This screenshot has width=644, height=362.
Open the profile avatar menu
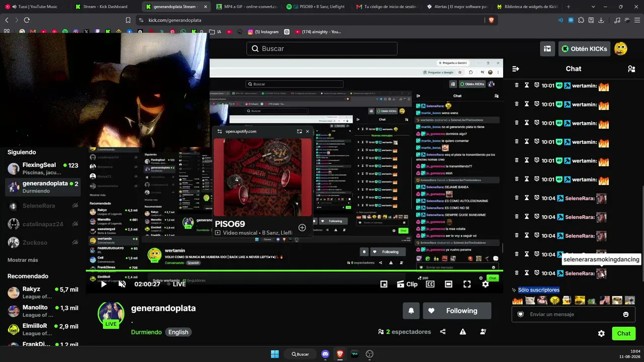(621, 49)
